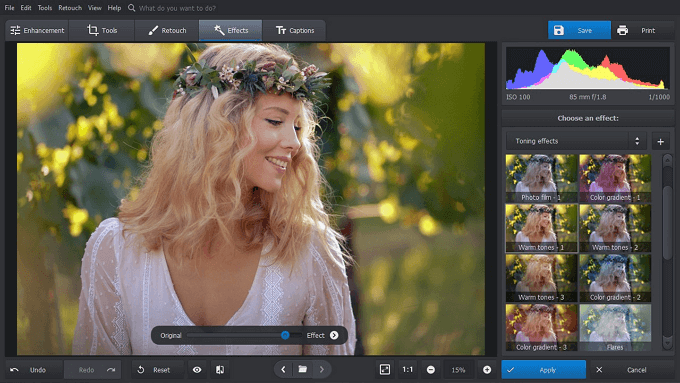Image resolution: width=680 pixels, height=383 pixels.
Task: Select the Warm tones - 1 effect thumbnail
Action: coord(541,228)
